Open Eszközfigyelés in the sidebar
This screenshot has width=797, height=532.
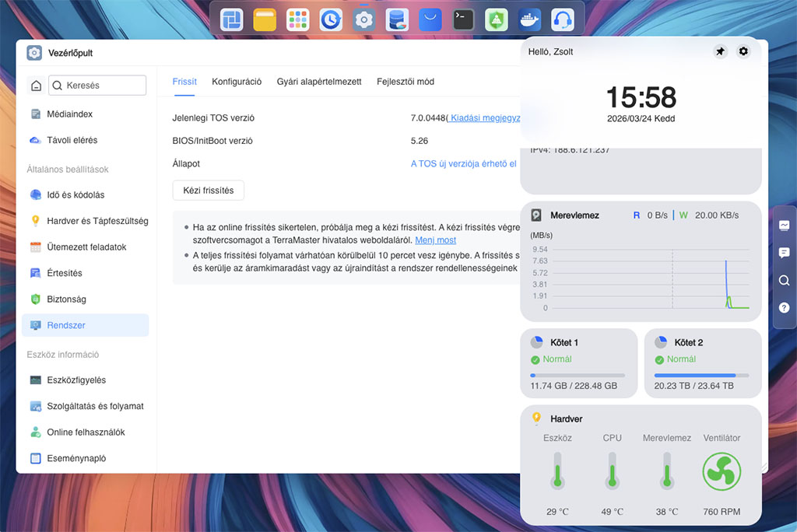86,380
